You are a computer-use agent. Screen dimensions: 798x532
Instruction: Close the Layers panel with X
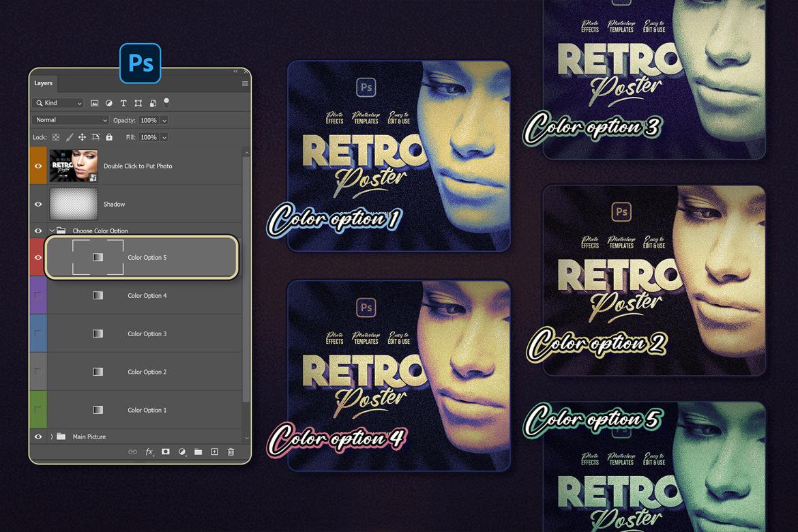coord(246,72)
